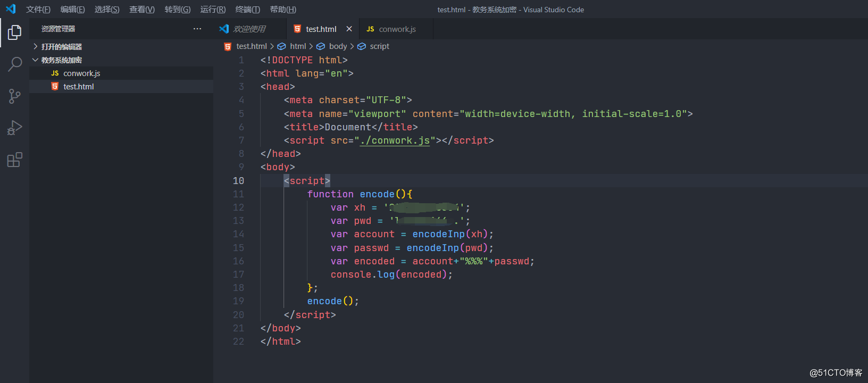Open the 帮助(H) menu
Image resolution: width=868 pixels, height=383 pixels.
coord(283,10)
